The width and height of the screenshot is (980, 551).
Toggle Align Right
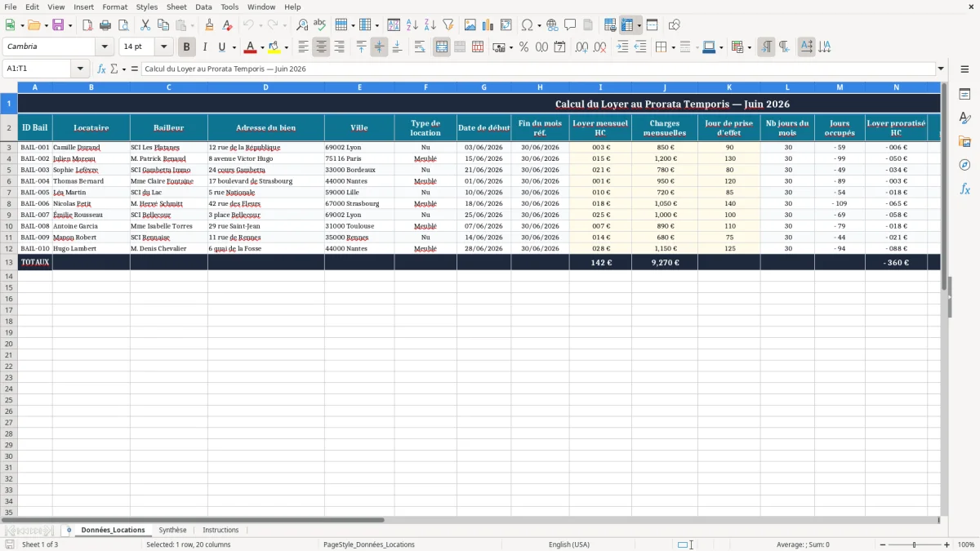tap(339, 47)
